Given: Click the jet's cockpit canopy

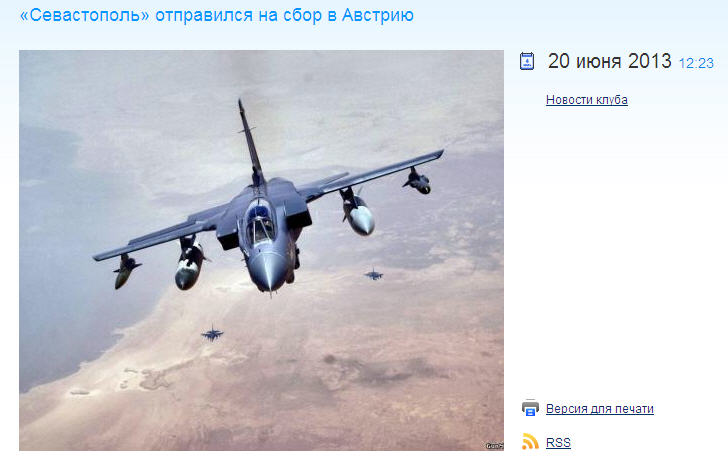Looking at the screenshot, I should tap(260, 221).
